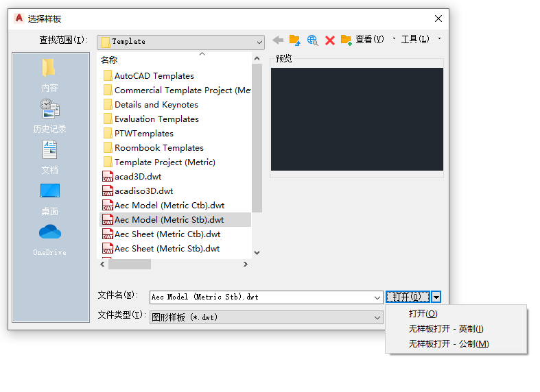Select the AutoCAD Templates folder icon

click(108, 75)
